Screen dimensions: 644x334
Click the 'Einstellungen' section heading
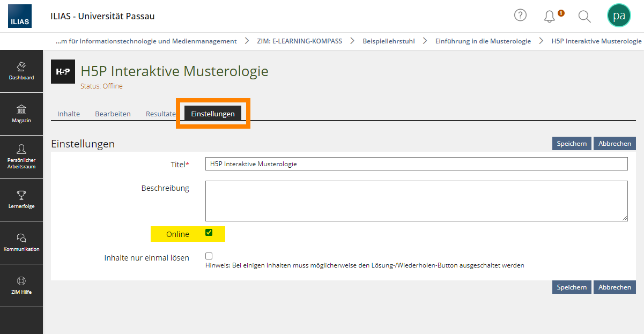83,144
